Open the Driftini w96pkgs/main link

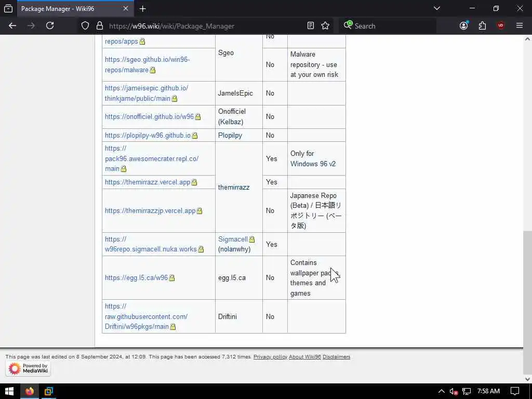tap(146, 316)
